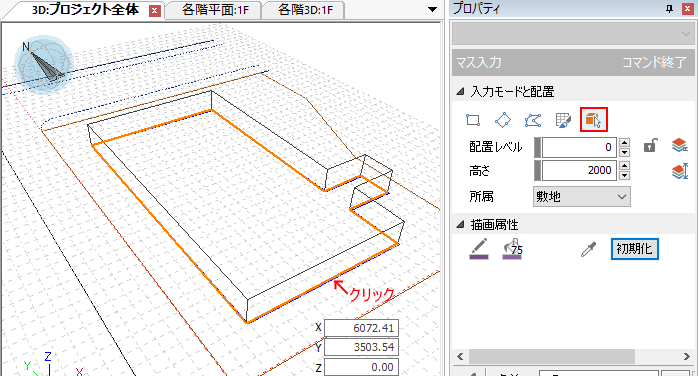Collapse the 入力モードと配置 section

pos(461,92)
